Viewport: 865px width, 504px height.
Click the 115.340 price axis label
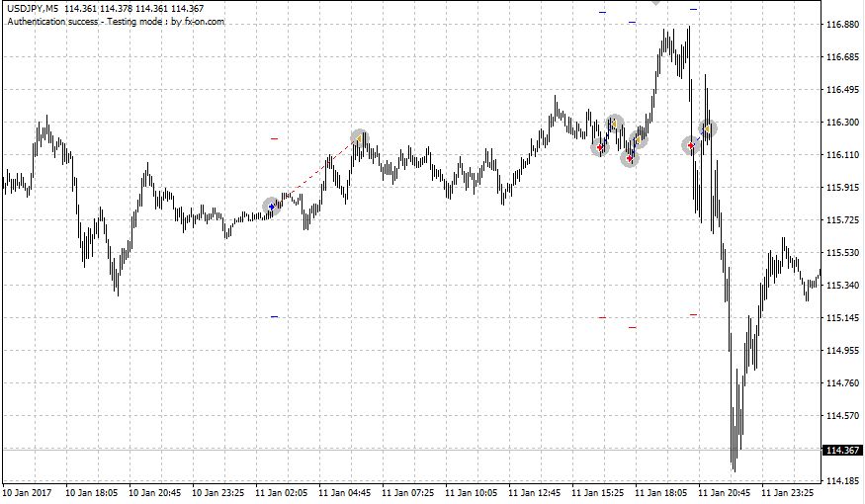click(x=843, y=285)
